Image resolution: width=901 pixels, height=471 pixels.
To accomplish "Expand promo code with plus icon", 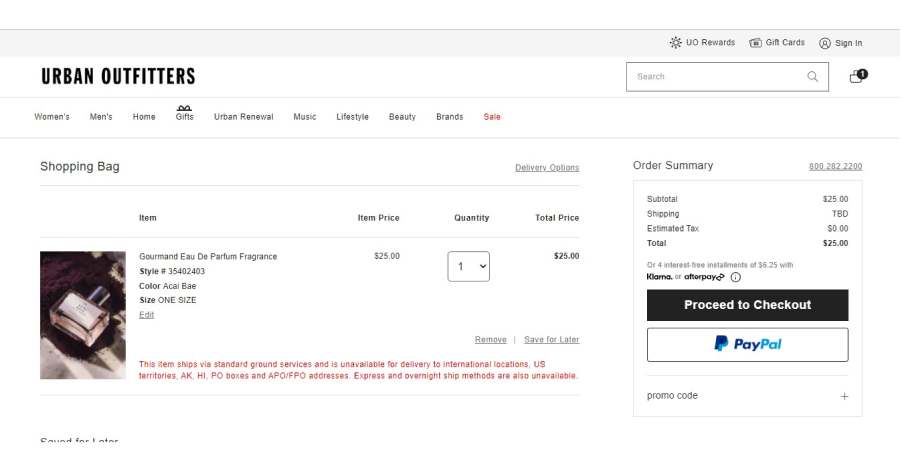I will click(844, 396).
